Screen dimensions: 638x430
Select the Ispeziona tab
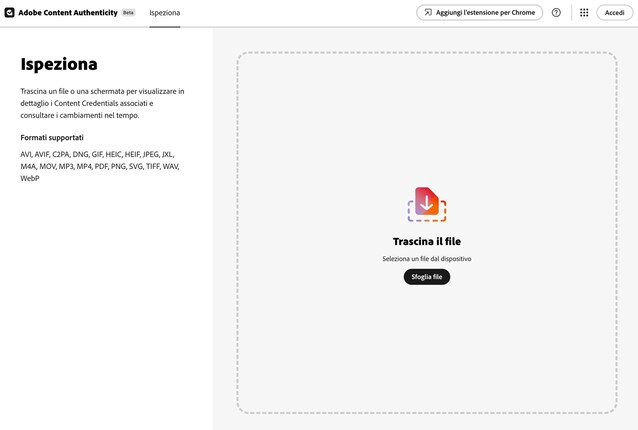click(x=165, y=13)
